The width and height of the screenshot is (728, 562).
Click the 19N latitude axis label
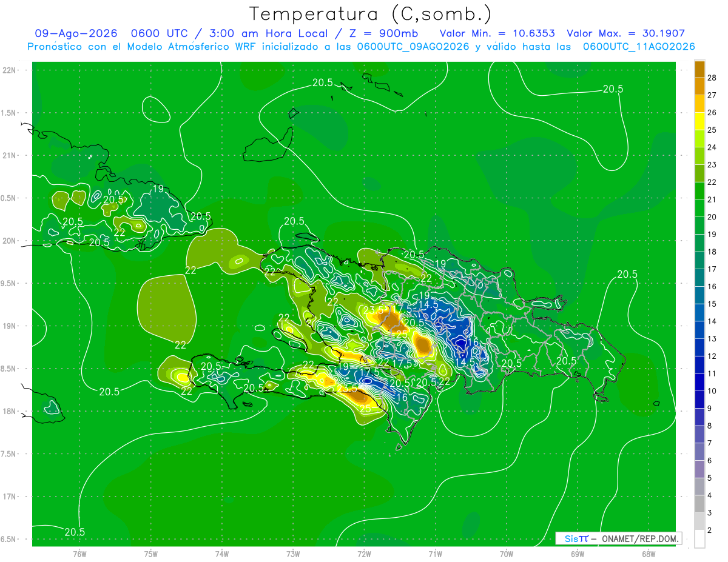tap(9, 326)
